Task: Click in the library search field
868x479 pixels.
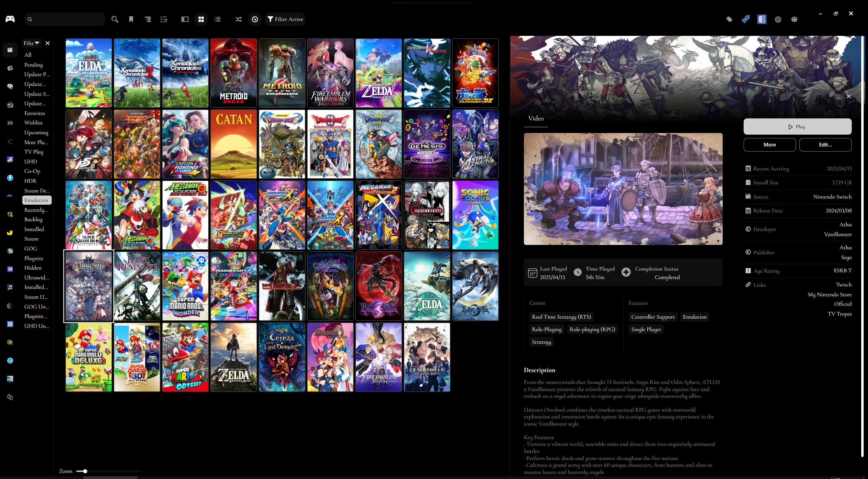Action: point(65,19)
